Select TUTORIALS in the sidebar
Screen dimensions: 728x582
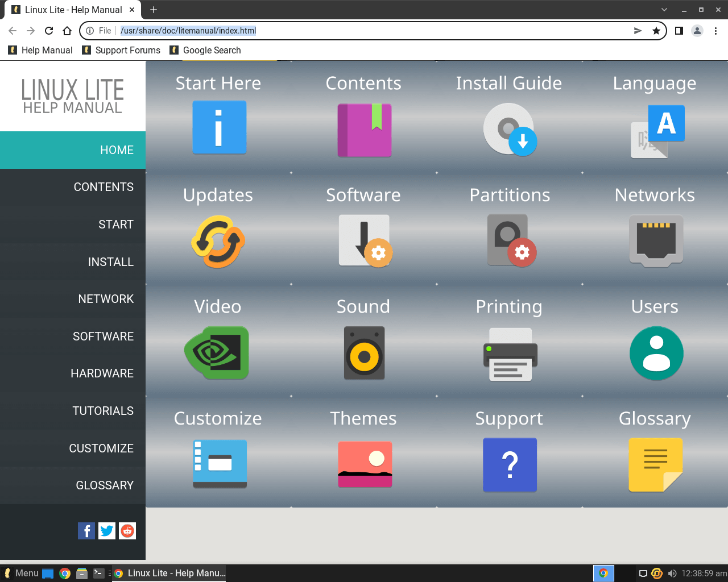[103, 410]
